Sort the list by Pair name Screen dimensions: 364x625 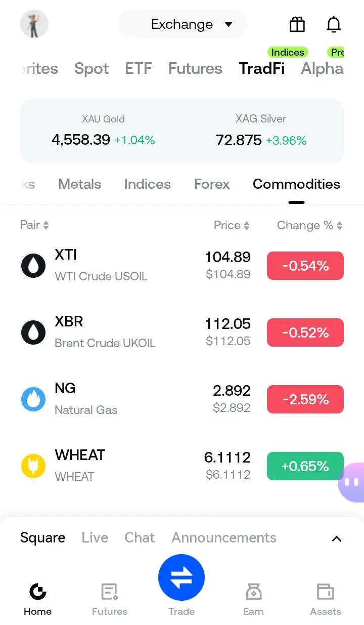34,225
